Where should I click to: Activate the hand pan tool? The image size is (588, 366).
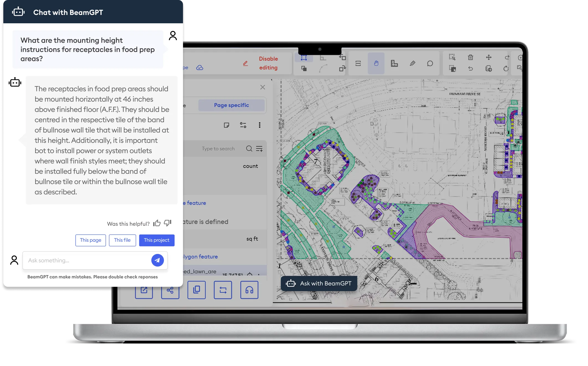tap(376, 63)
